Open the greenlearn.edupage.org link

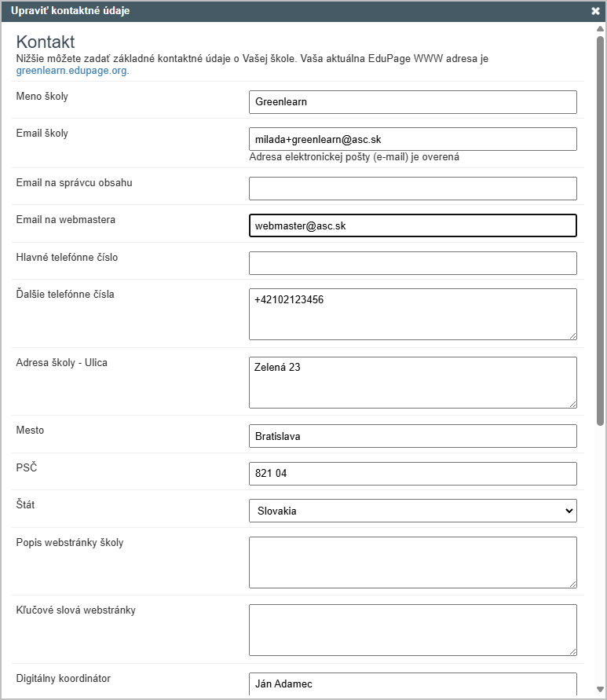[71, 70]
